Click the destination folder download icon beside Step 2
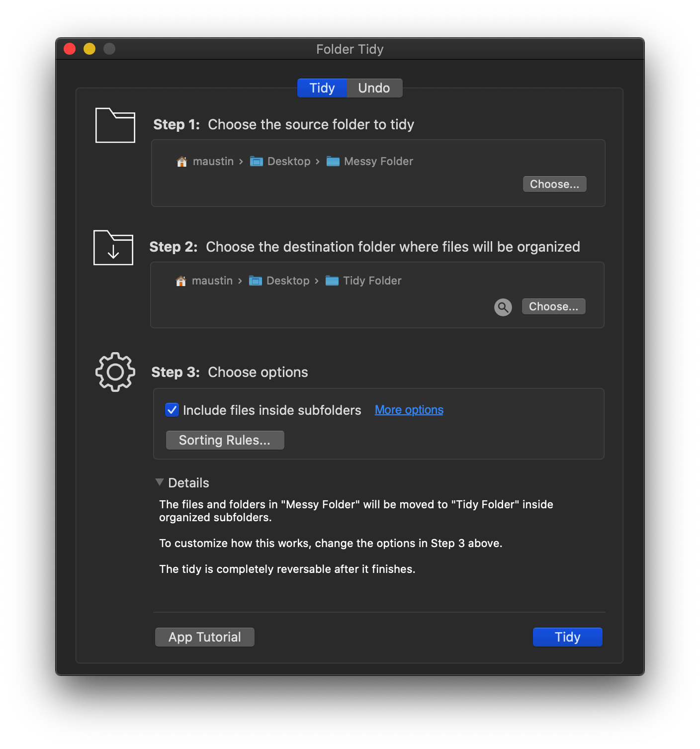 coord(113,247)
